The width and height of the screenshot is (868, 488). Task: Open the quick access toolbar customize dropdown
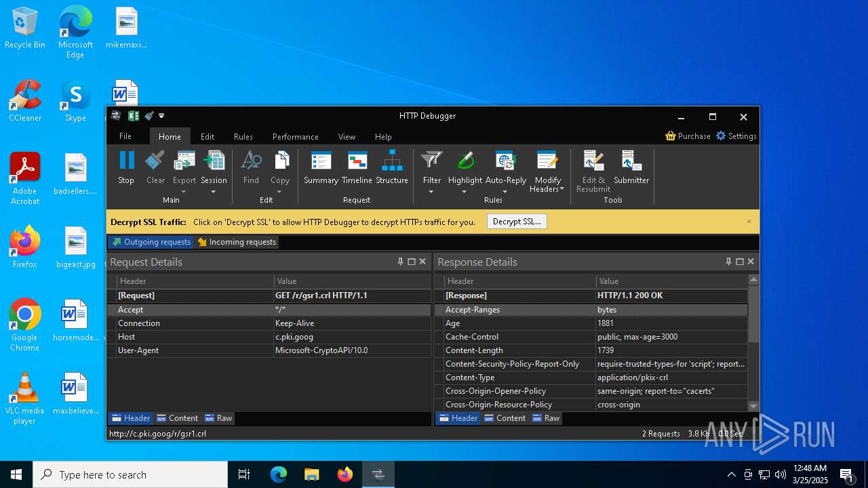click(x=161, y=116)
